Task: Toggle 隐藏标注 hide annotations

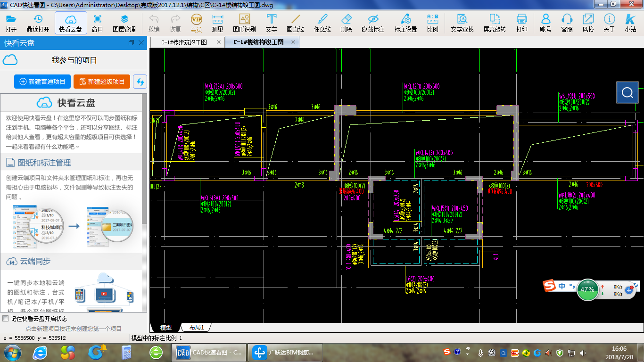Action: [x=373, y=23]
